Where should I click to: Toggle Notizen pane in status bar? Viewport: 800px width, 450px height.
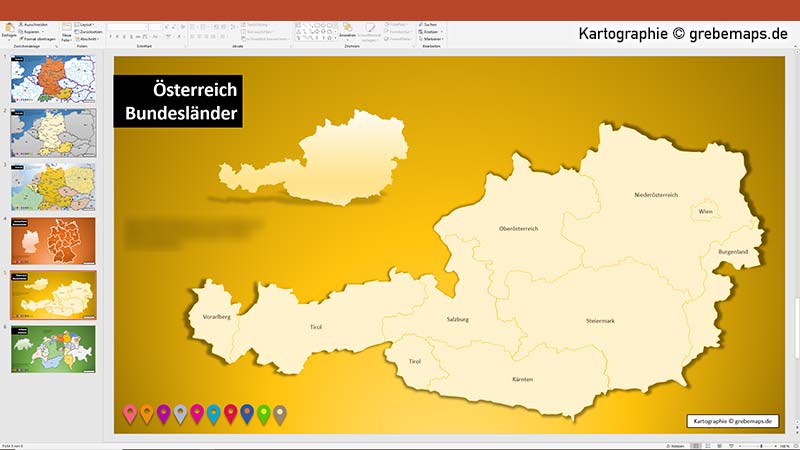(675, 446)
